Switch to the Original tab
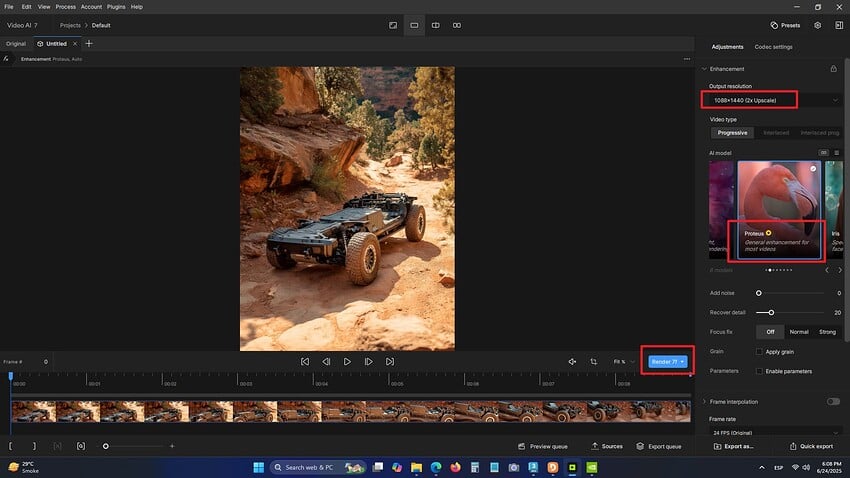850x478 pixels. point(16,44)
